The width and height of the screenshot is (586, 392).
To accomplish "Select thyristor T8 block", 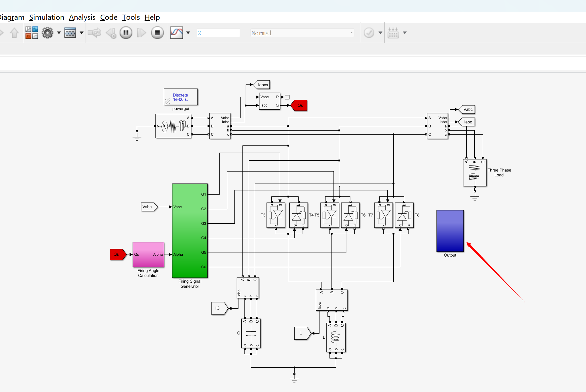I will click(404, 215).
